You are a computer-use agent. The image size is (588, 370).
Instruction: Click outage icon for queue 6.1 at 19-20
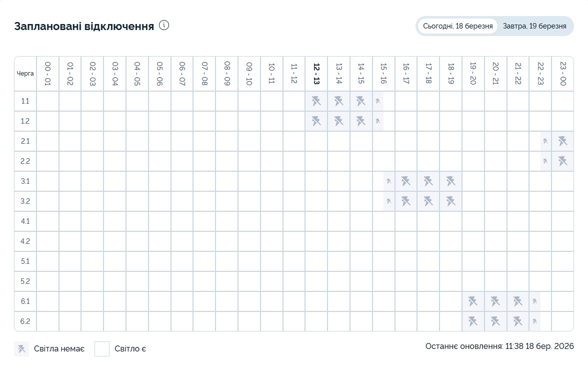coord(473,301)
